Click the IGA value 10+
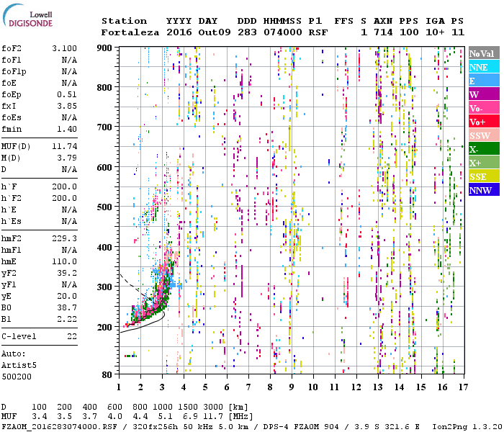This screenshot has width=504, height=432. [435, 32]
